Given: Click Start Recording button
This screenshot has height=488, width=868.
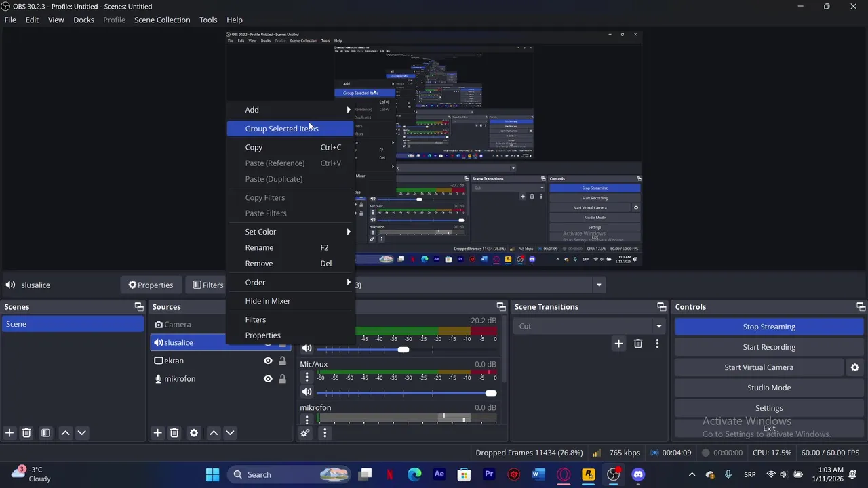Looking at the screenshot, I should [x=769, y=347].
